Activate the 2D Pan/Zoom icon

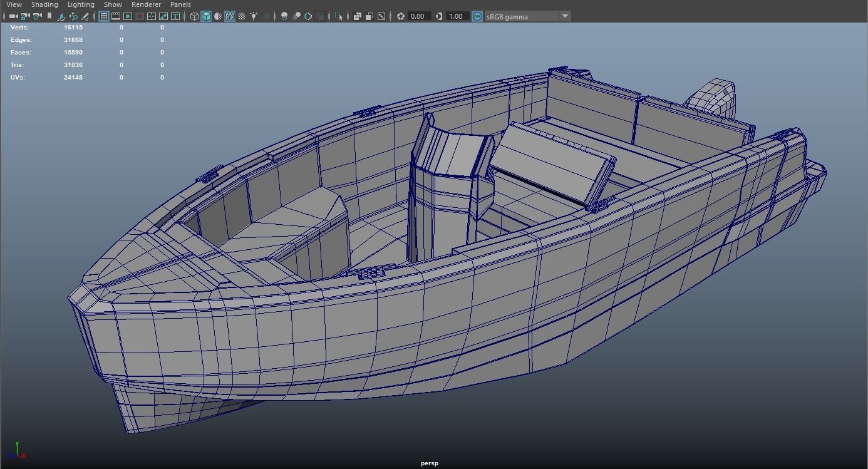coord(73,16)
